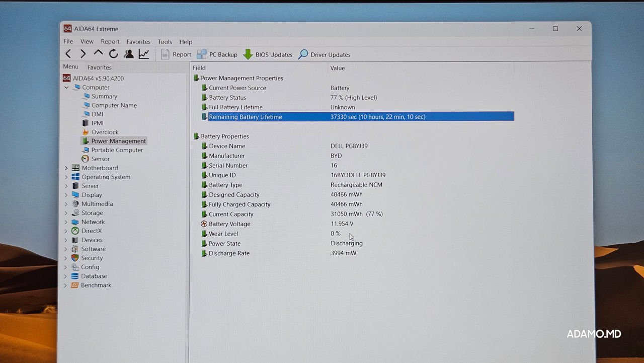Collapse the Computer tree node

pyautogui.click(x=66, y=87)
